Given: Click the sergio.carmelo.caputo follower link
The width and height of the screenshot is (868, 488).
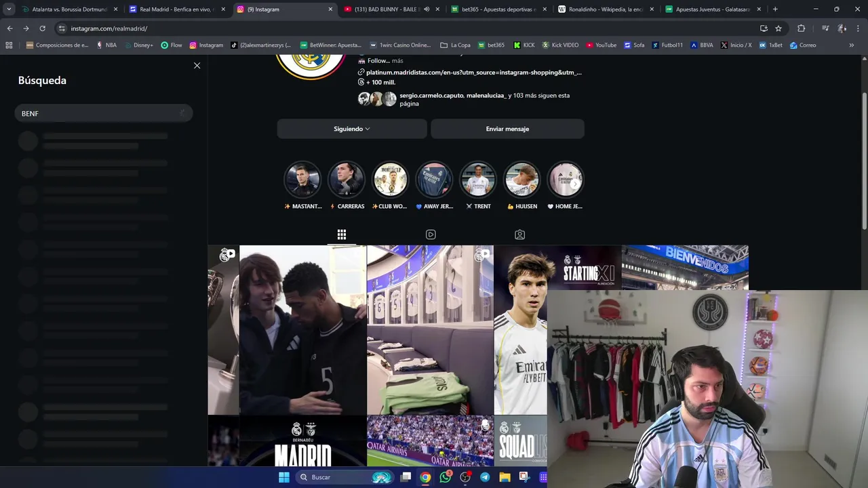Looking at the screenshot, I should click(x=431, y=96).
